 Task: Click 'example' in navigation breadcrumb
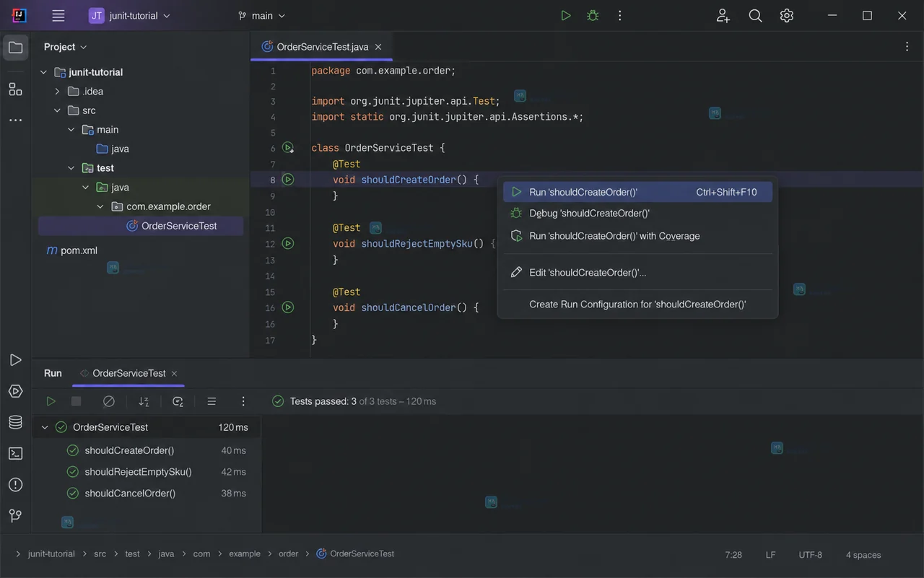(245, 554)
